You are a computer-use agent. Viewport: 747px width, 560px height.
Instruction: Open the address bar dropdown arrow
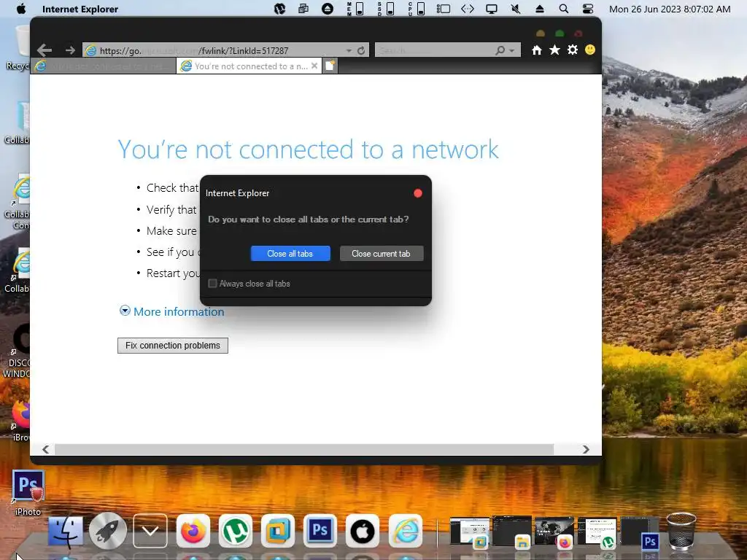pos(349,50)
